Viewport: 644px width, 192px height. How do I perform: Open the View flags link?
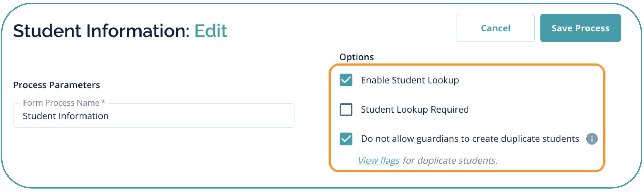click(379, 161)
